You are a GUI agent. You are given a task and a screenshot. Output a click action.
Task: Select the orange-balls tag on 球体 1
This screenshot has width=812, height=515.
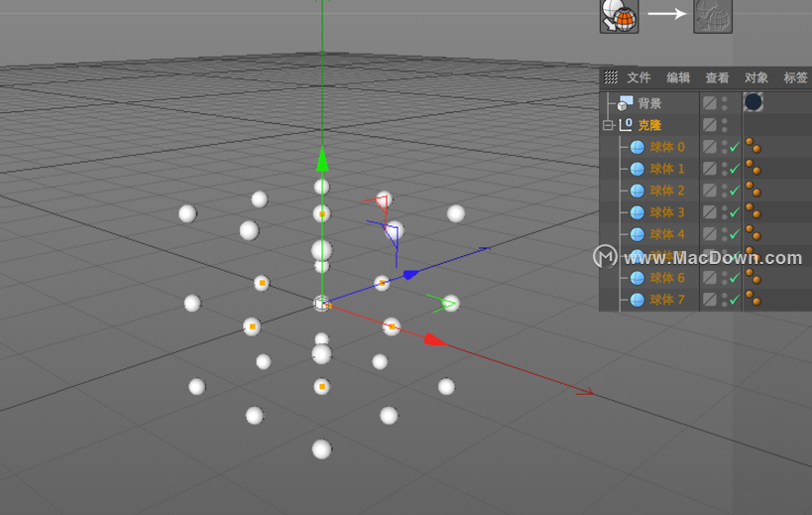(753, 168)
